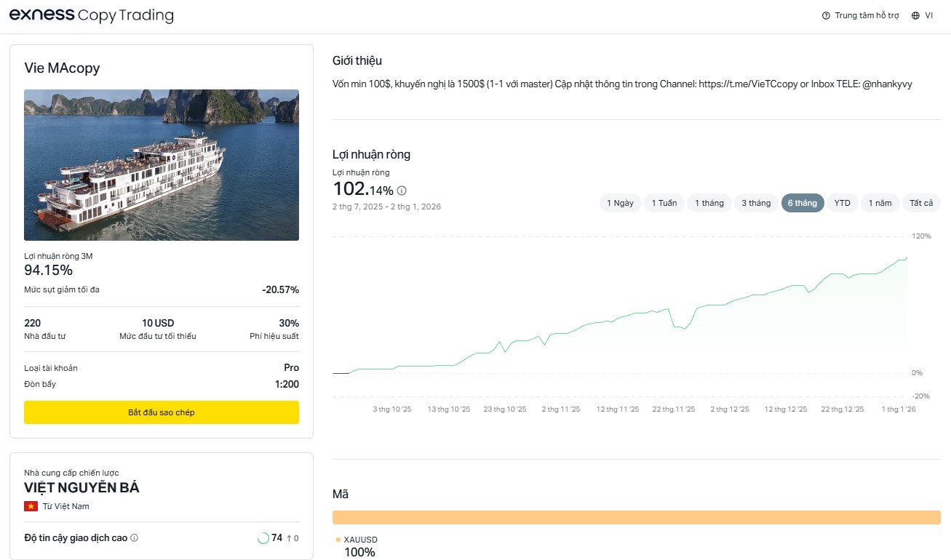Click the Vietnam flag icon
The height and width of the screenshot is (560, 951).
(31, 506)
